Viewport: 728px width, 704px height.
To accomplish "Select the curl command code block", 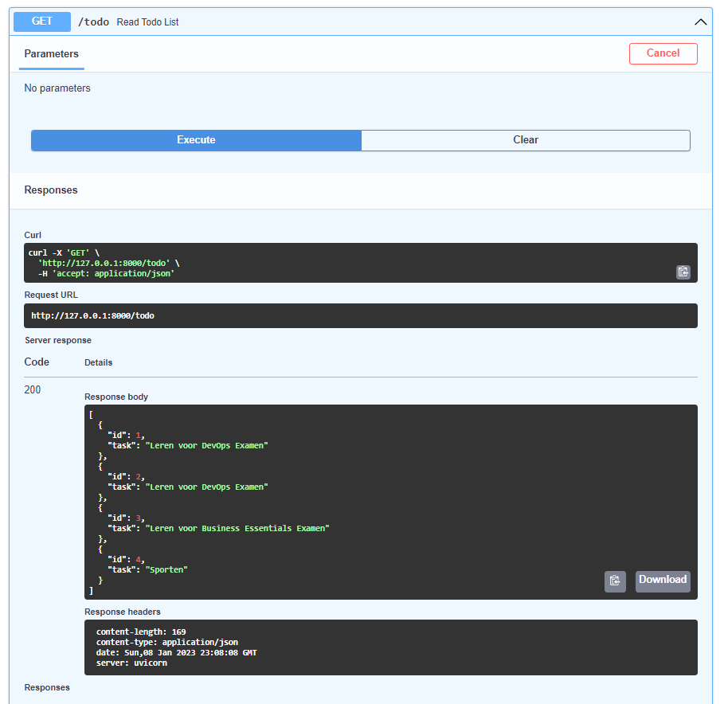I will point(319,261).
